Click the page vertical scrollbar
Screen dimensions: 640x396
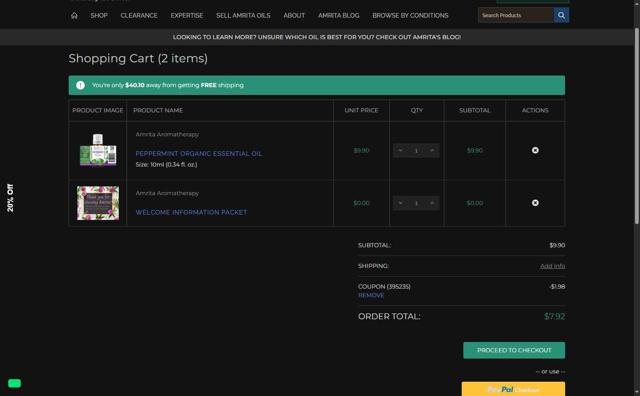(x=636, y=127)
